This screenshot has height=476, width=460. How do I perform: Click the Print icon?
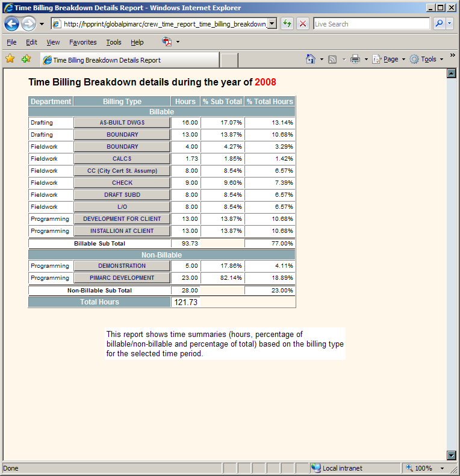355,59
